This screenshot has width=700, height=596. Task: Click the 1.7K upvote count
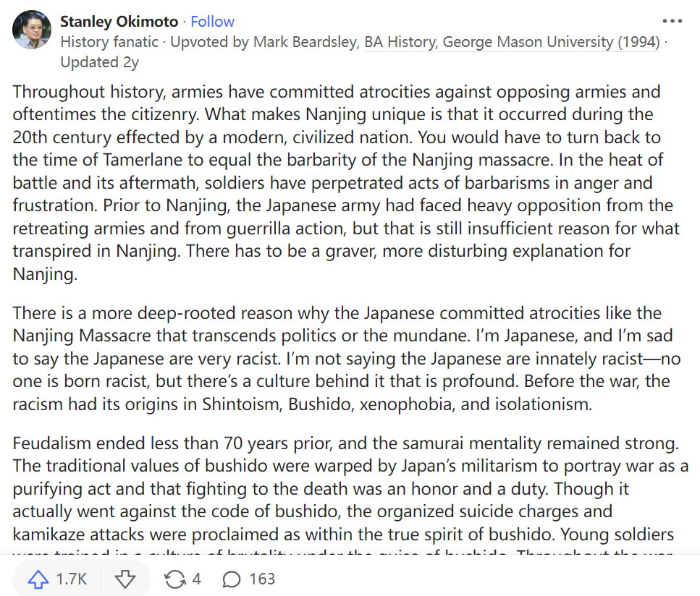(72, 579)
